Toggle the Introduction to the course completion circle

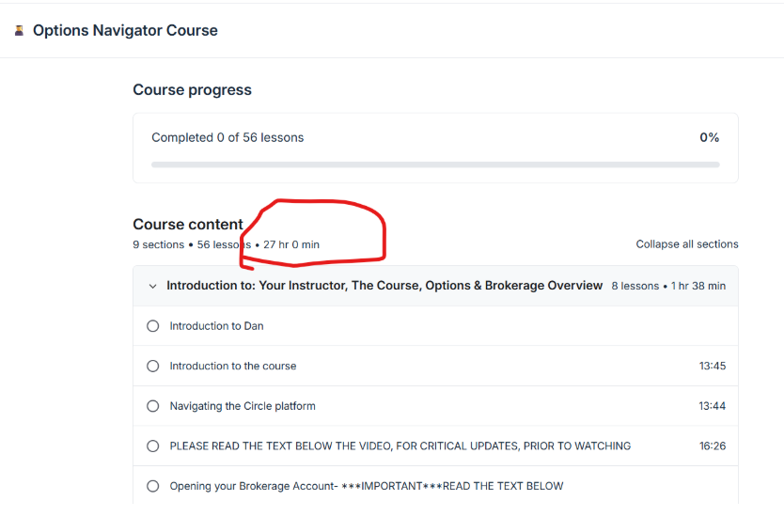pos(153,367)
